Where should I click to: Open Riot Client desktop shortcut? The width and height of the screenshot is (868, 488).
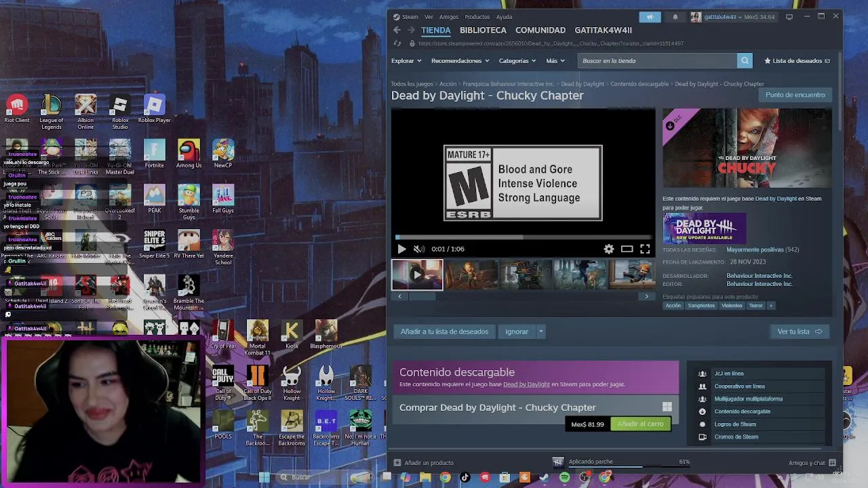(17, 109)
